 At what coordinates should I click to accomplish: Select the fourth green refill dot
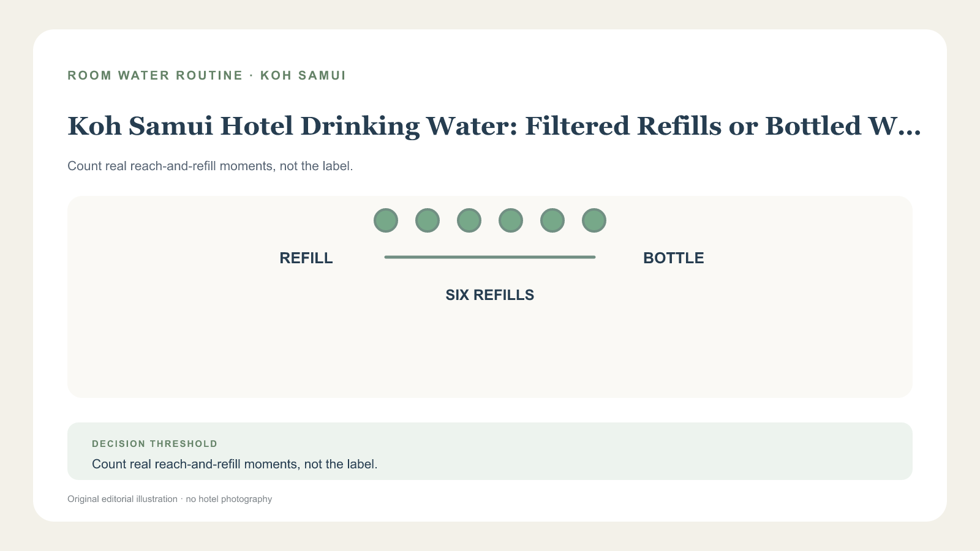pos(511,220)
